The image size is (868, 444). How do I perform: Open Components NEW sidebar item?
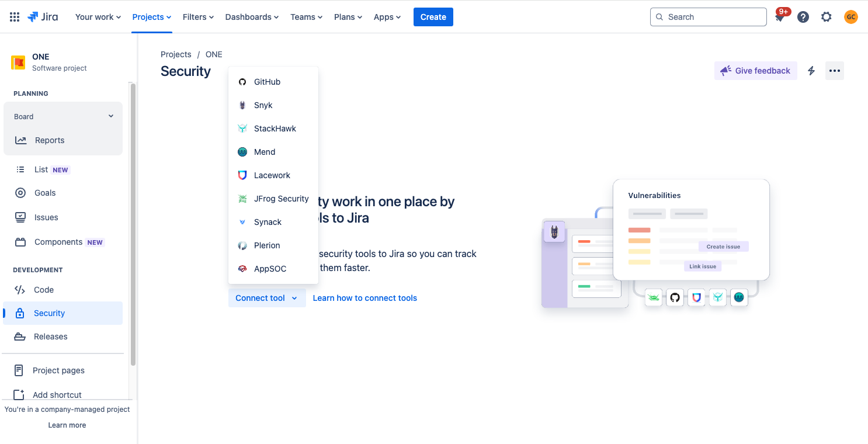(x=63, y=242)
